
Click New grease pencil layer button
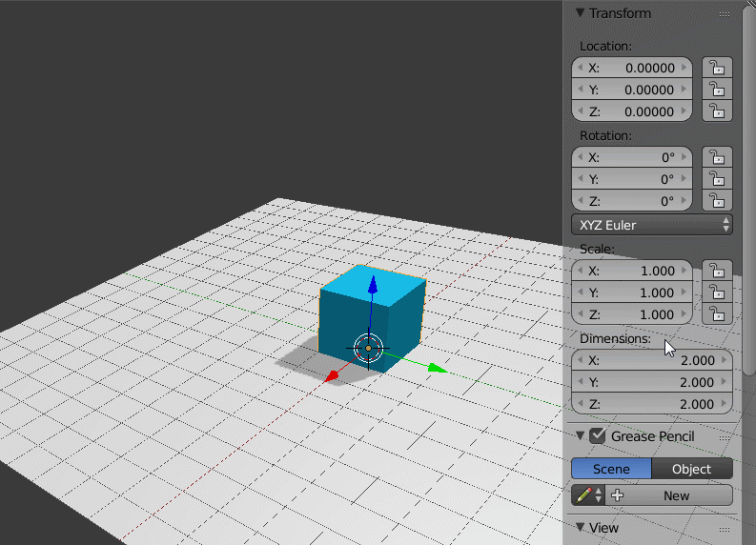[668, 495]
